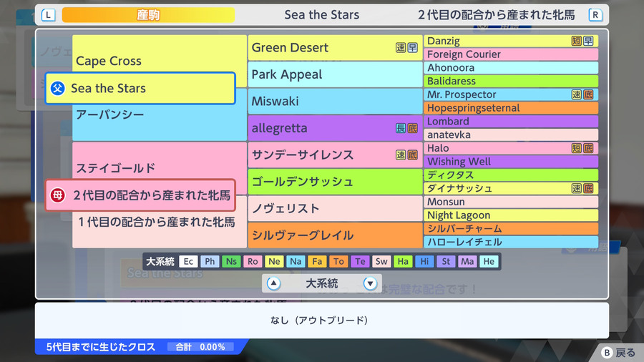Screen dimensions: 644x362
Task: Select the Na lineage color swatch
Action: (x=296, y=261)
